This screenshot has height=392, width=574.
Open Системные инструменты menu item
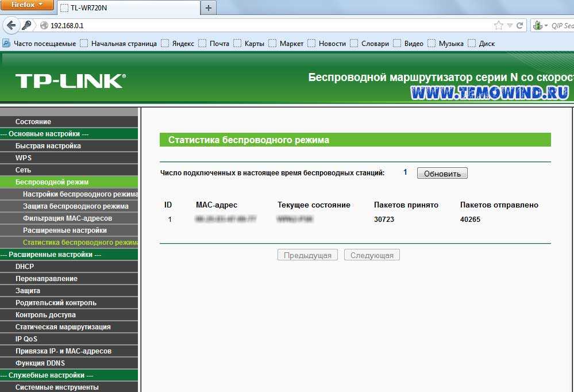[x=69, y=387]
